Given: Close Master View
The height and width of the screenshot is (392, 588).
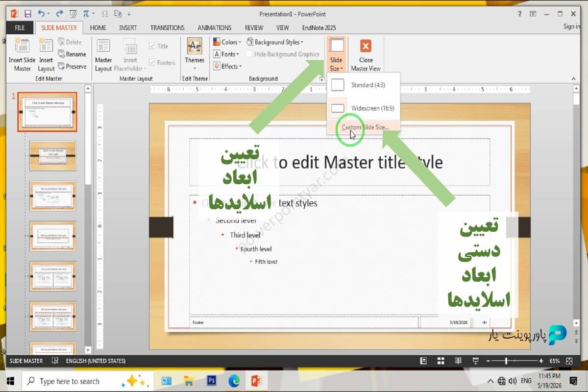Looking at the screenshot, I should tap(366, 55).
